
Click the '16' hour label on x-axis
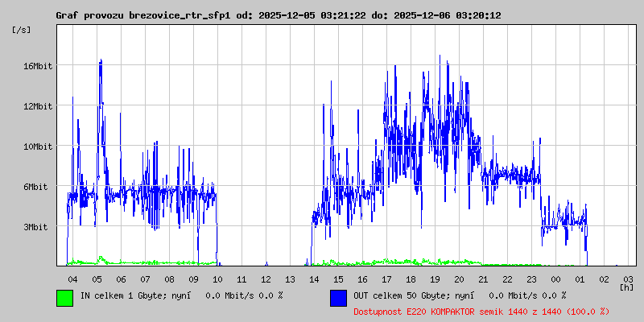coord(362,279)
